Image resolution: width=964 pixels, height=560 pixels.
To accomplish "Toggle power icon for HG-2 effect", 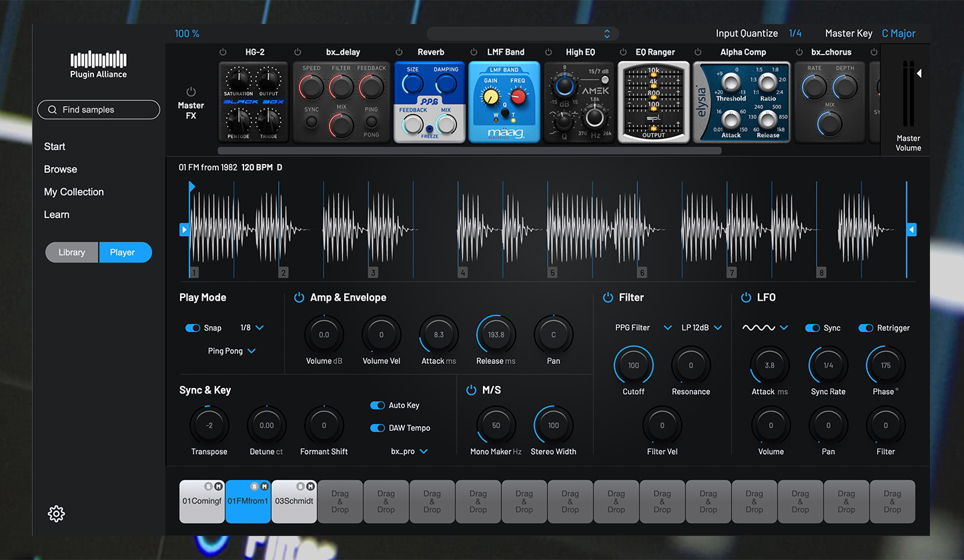I will 223,52.
